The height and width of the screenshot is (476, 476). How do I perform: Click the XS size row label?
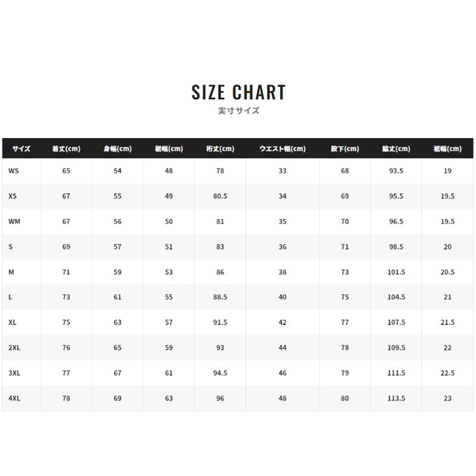tap(12, 196)
